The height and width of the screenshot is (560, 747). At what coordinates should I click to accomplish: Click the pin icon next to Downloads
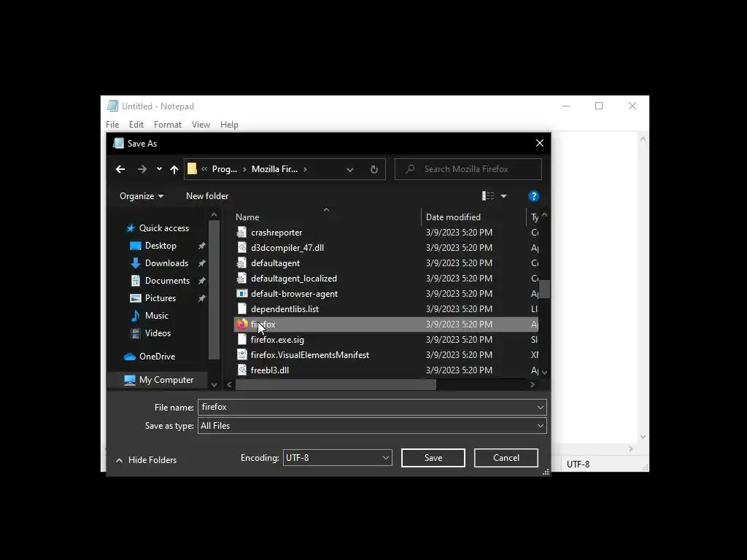(202, 263)
